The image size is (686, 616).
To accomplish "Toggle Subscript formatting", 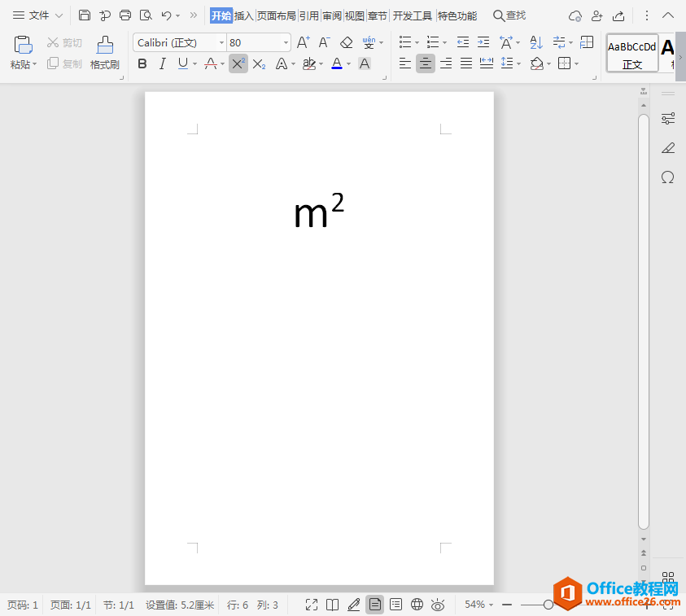I will coord(259,64).
